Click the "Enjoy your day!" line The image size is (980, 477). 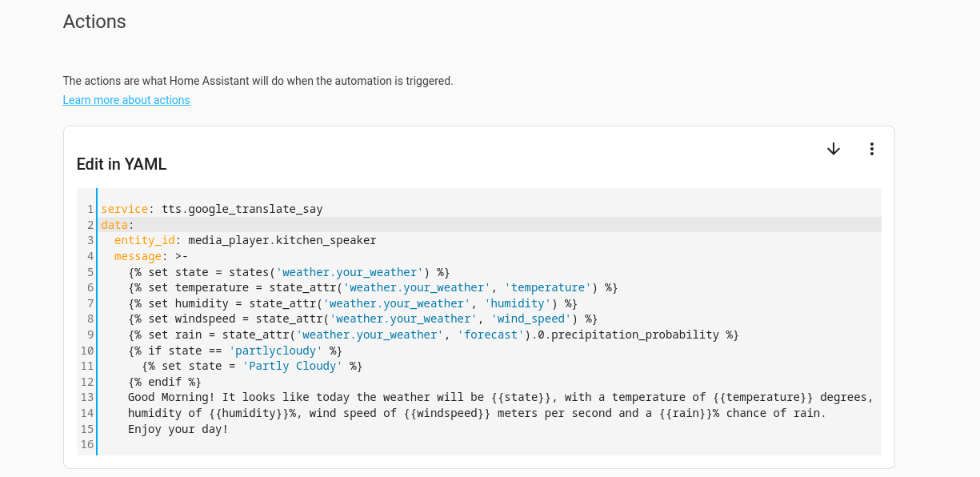coord(178,429)
